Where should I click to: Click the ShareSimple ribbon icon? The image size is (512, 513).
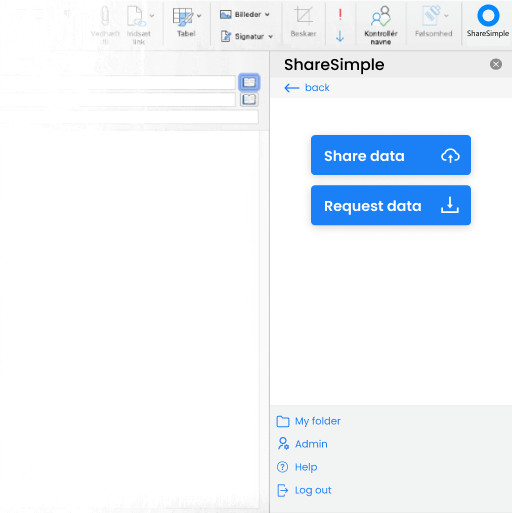click(488, 16)
